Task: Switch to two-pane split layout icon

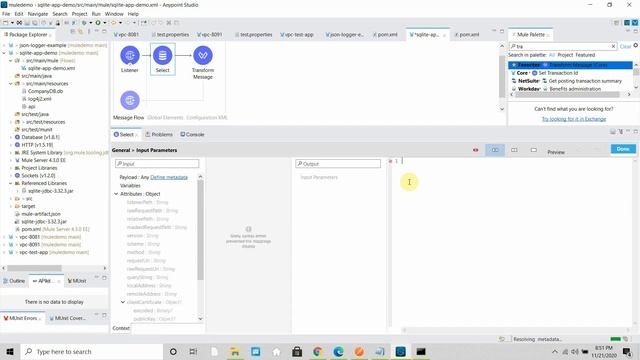Action: pyautogui.click(x=495, y=150)
